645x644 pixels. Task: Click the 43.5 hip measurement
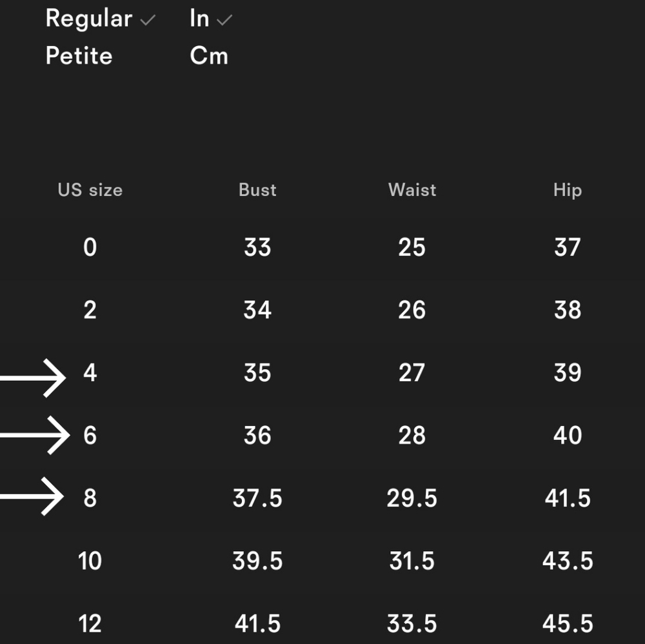(568, 561)
